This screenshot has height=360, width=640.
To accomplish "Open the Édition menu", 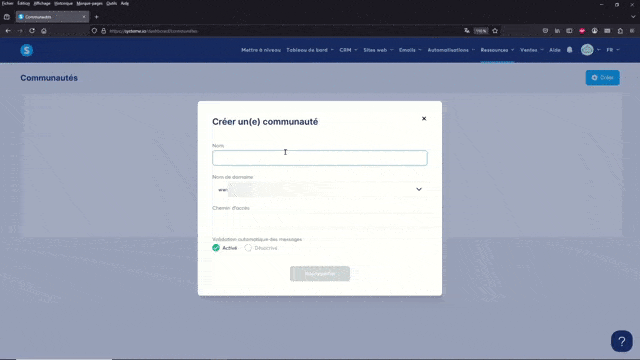I will 23,3.
